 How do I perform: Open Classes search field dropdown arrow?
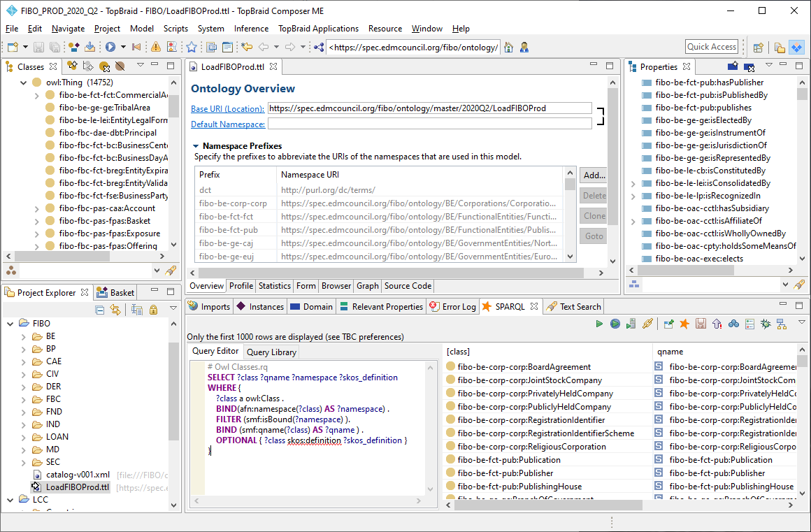point(157,271)
